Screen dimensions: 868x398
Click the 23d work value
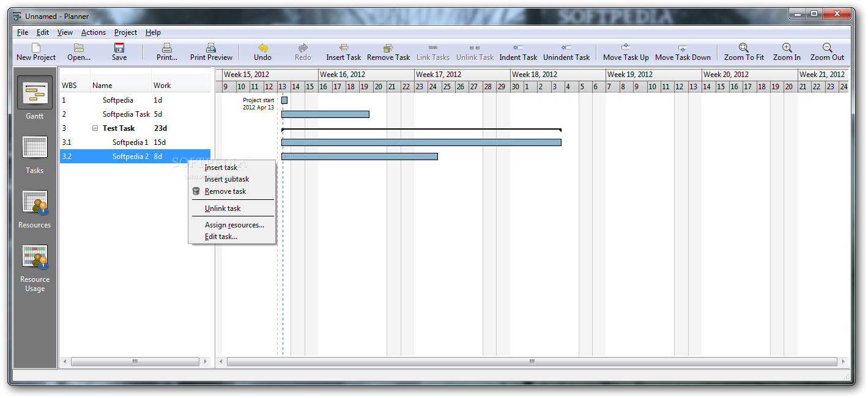pyautogui.click(x=160, y=128)
